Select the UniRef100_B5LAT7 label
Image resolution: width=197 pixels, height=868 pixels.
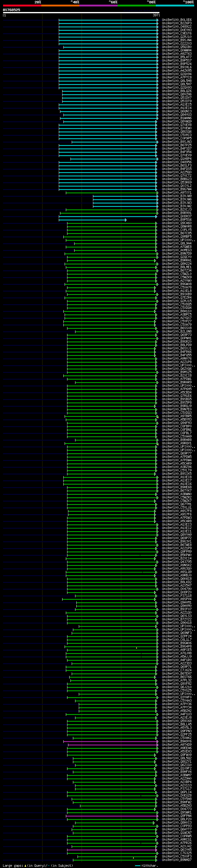(177, 57)
